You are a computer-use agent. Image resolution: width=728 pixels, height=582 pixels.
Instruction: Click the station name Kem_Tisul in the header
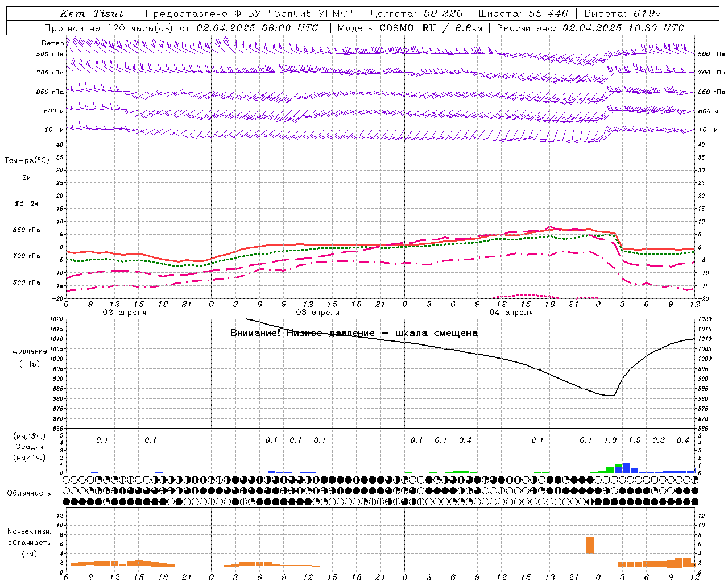tap(92, 14)
